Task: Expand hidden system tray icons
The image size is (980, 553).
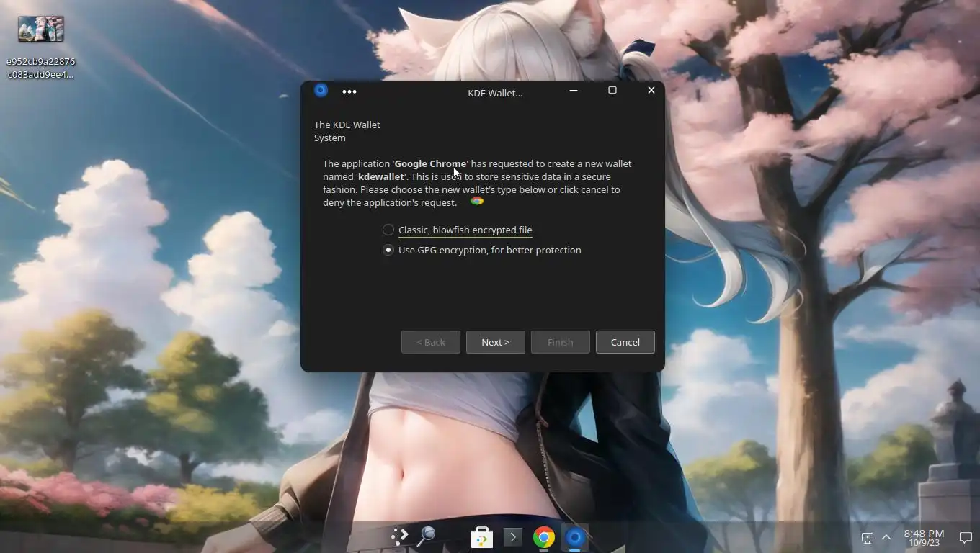Action: point(886,537)
